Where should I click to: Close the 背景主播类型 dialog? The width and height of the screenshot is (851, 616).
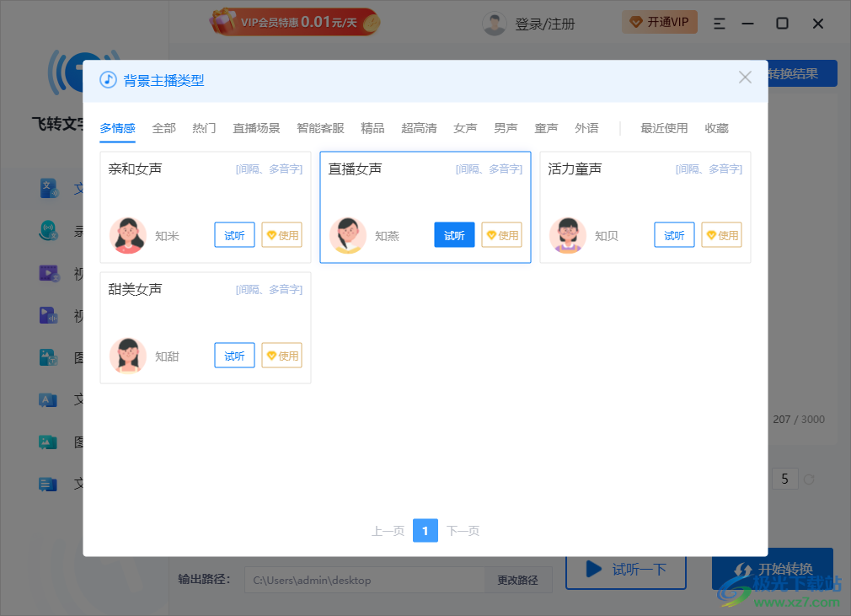tap(745, 78)
